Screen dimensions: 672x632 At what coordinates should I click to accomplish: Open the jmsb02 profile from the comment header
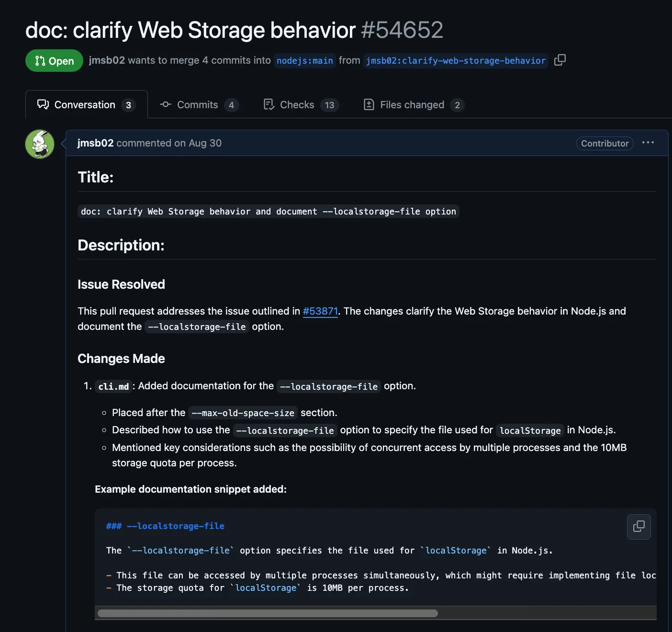[x=95, y=143]
